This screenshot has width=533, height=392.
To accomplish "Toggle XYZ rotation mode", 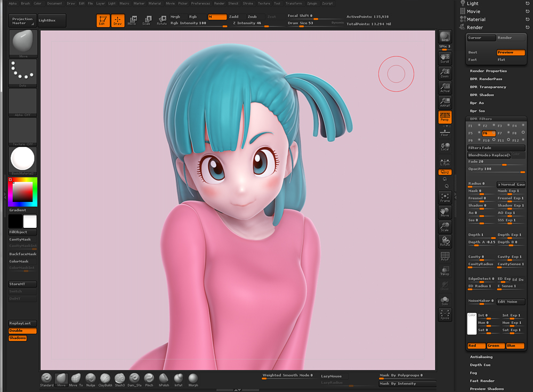I will (445, 172).
